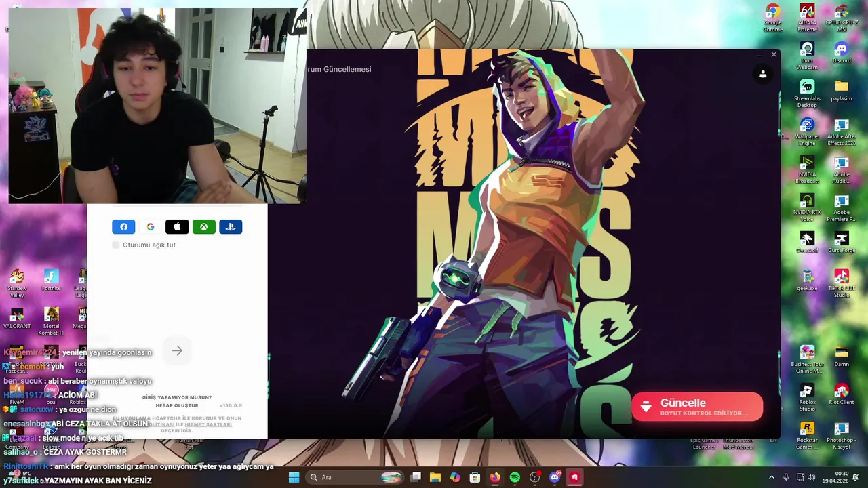Sign in with Facebook icon
The height and width of the screenshot is (488, 868).
coord(123,227)
